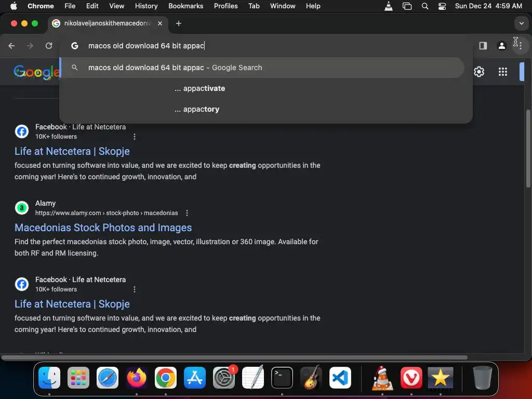Image resolution: width=532 pixels, height=399 pixels.
Task: Open the Window menu
Action: click(283, 6)
